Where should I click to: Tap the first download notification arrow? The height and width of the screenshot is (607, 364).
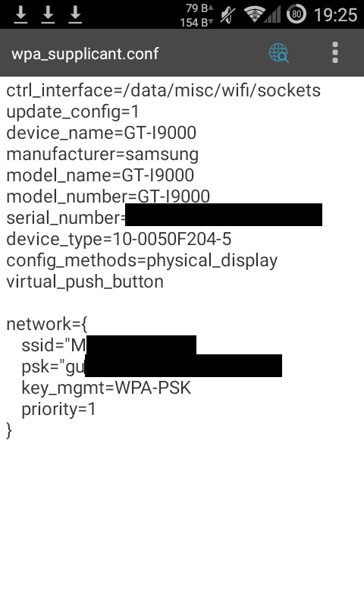[x=20, y=14]
